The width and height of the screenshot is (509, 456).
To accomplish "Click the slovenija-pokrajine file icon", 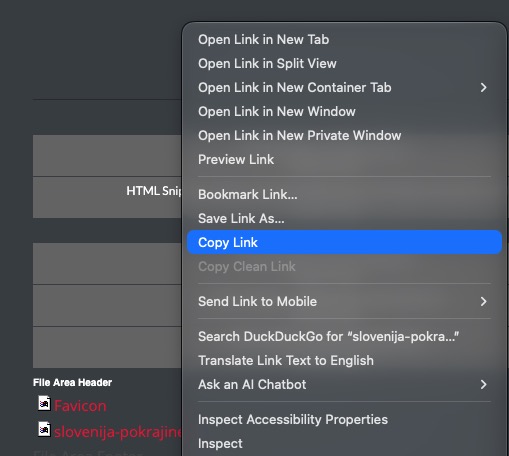I will pos(44,429).
